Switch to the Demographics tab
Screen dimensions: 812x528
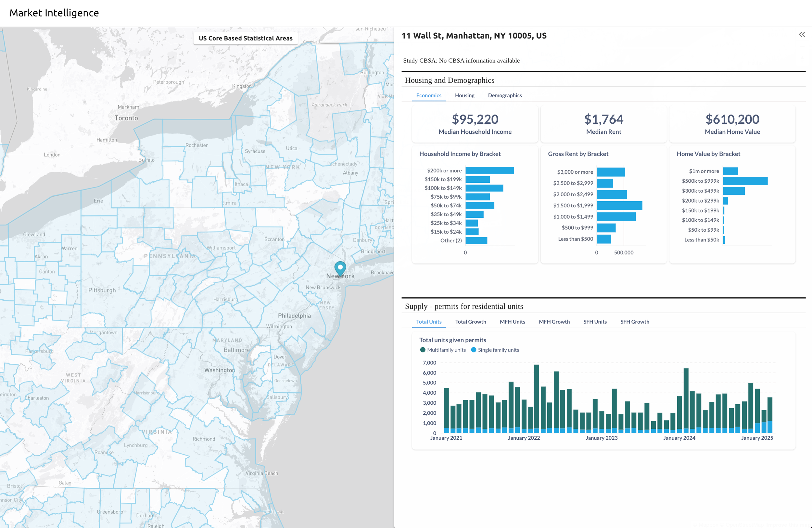[x=505, y=95]
